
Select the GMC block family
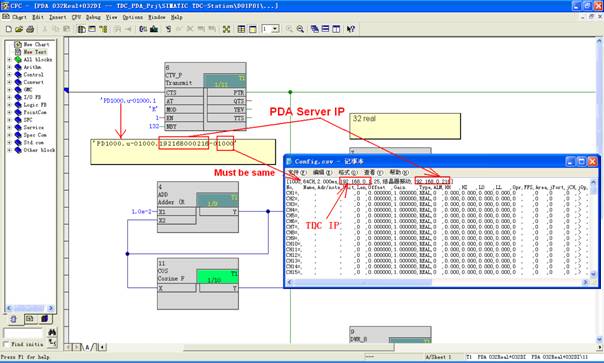pyautogui.click(x=28, y=90)
